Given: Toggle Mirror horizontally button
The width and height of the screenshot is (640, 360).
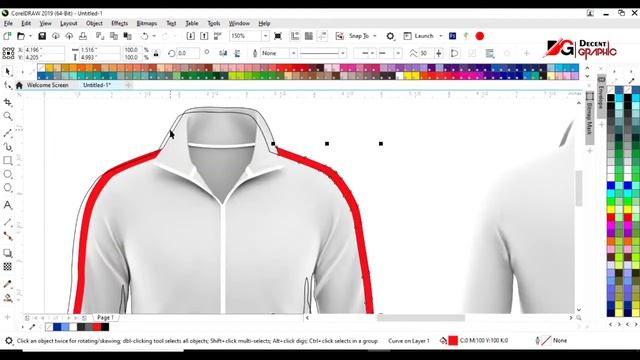Looking at the screenshot, I should tap(223, 53).
